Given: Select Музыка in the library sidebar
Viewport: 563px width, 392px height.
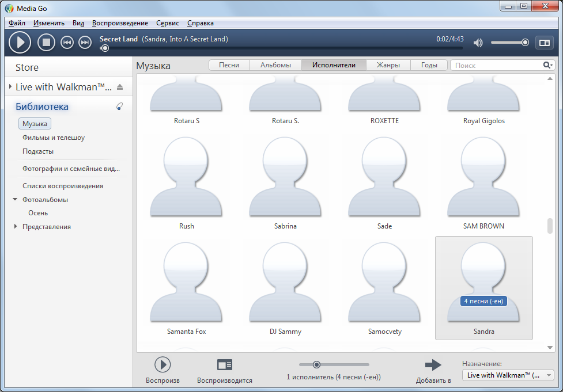Looking at the screenshot, I should [x=35, y=124].
